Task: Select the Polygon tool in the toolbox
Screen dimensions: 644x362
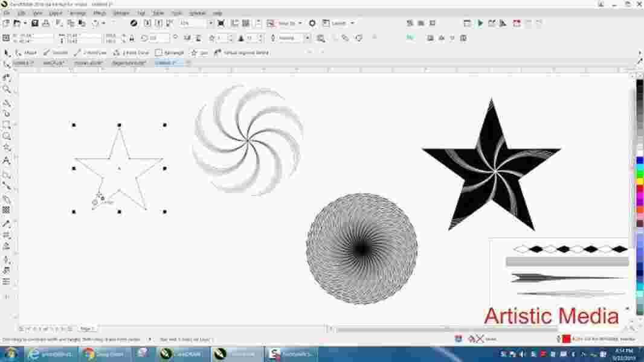Action: click(7, 148)
